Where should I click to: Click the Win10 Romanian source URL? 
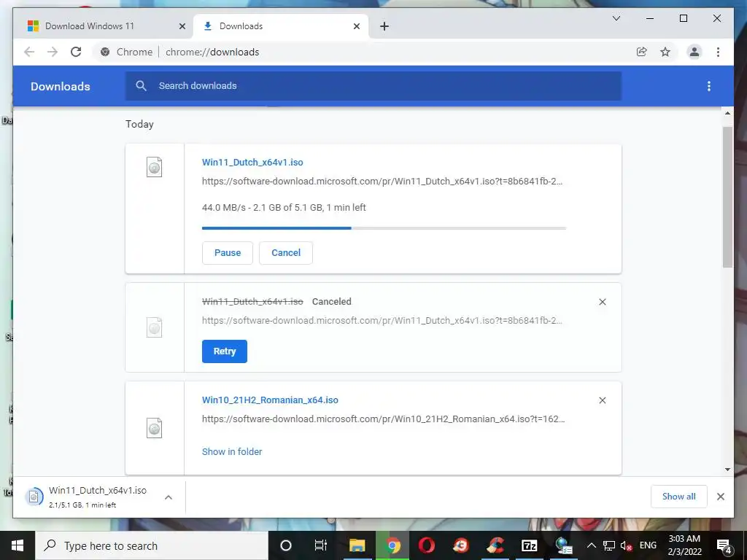pyautogui.click(x=384, y=419)
